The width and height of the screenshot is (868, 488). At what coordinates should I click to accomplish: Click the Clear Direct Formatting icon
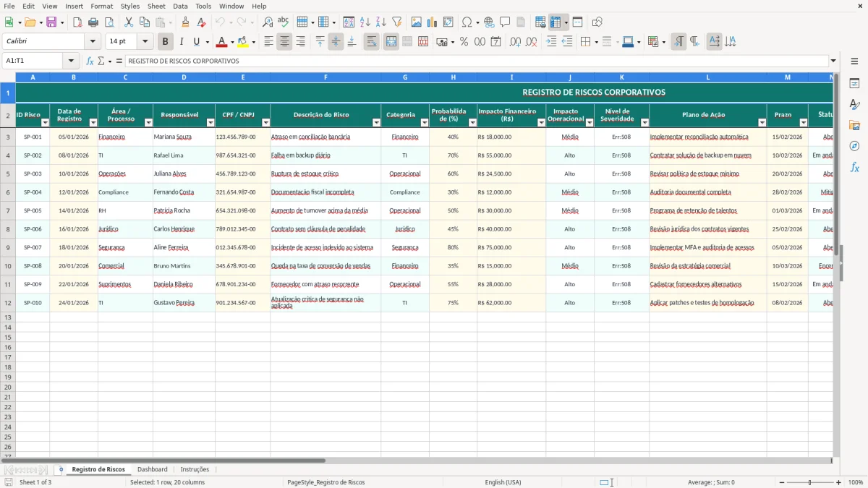[201, 22]
